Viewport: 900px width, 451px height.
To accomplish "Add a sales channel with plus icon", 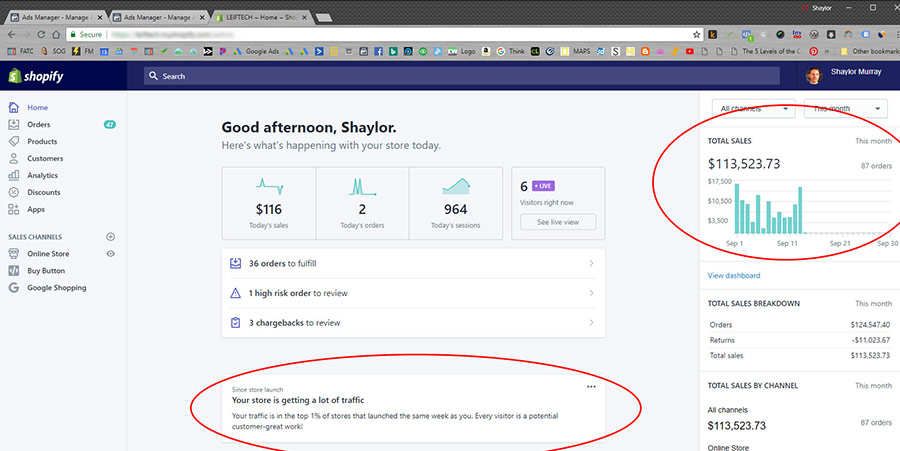I will tap(111, 237).
